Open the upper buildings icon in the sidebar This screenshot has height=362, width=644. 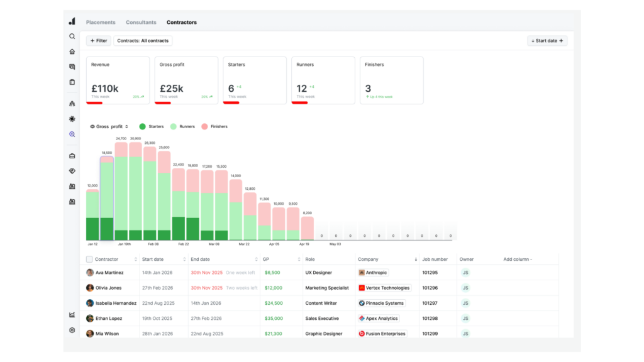click(72, 186)
